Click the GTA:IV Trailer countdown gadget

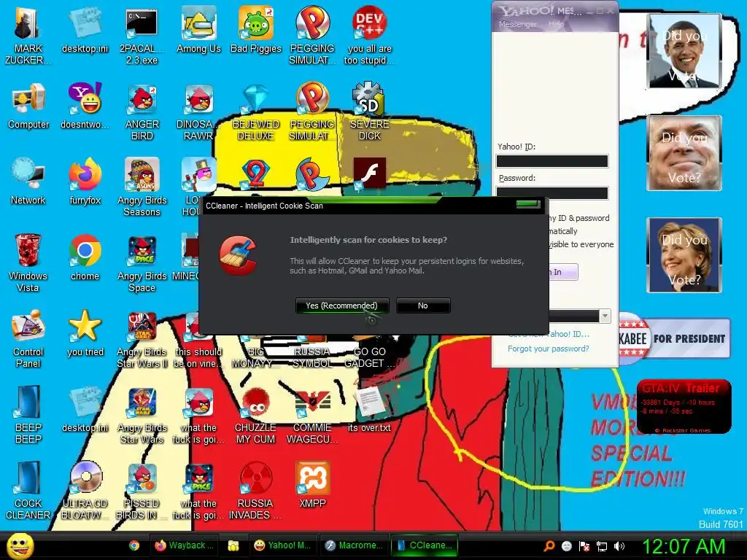point(684,406)
